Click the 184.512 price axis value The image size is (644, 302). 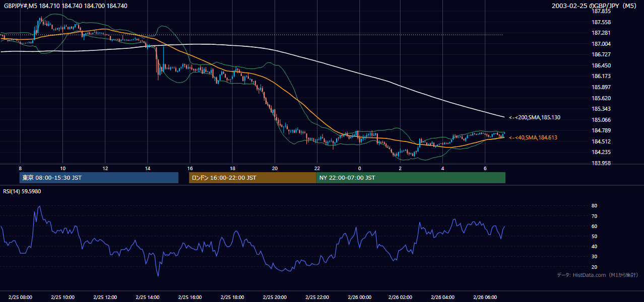click(601, 141)
